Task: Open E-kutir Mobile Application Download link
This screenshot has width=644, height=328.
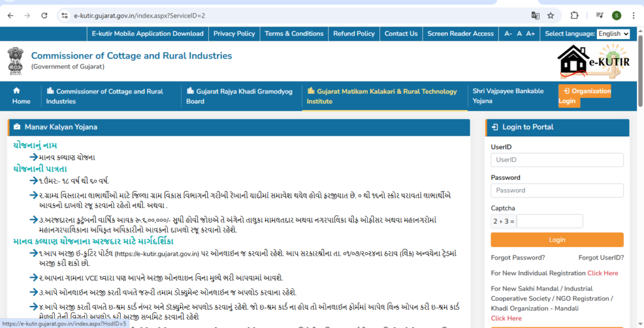Action: (x=147, y=34)
